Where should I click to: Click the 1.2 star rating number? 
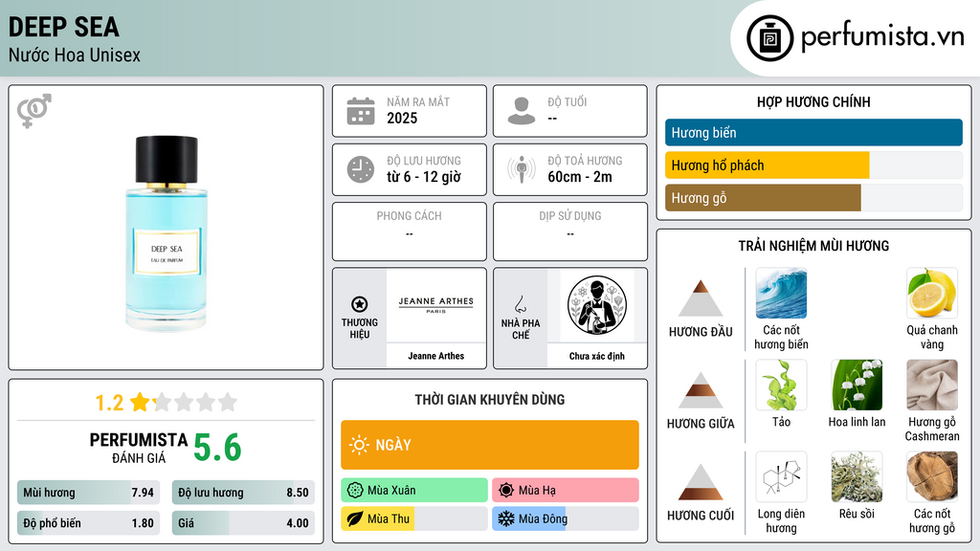(x=109, y=403)
